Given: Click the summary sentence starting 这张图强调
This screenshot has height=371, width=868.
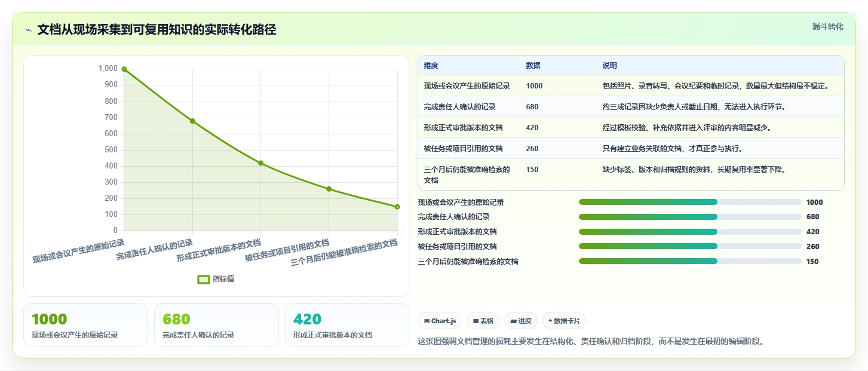Looking at the screenshot, I should click(x=591, y=342).
